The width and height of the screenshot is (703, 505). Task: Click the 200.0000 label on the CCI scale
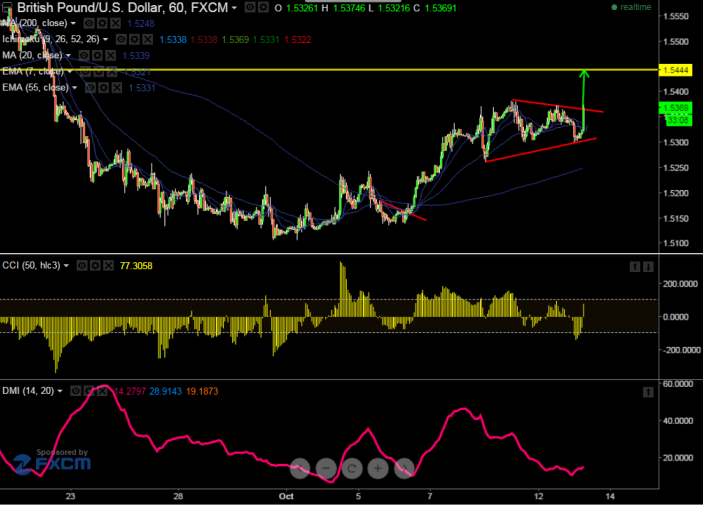[680, 284]
